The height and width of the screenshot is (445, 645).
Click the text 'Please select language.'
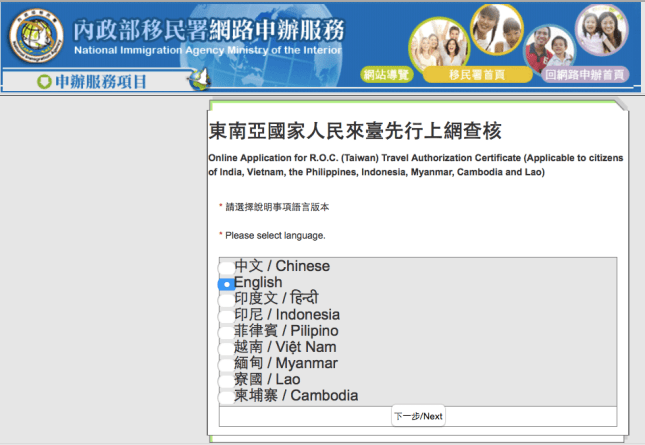coord(275,236)
